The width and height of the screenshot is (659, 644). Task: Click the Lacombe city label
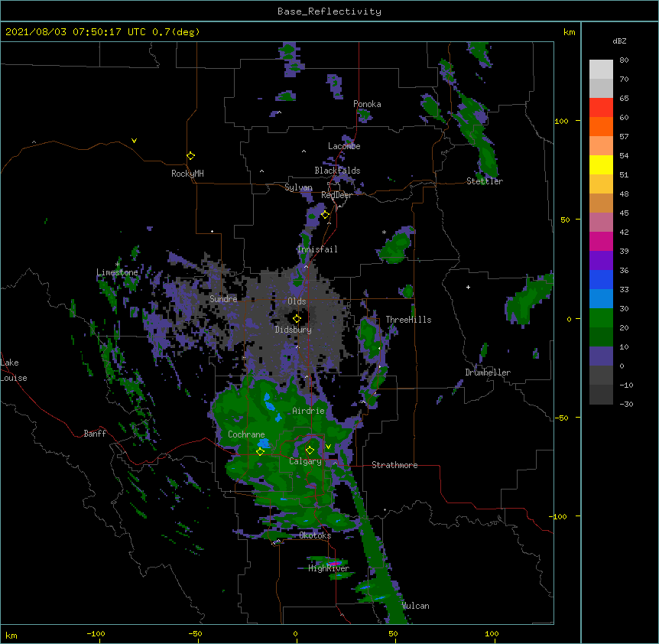pyautogui.click(x=344, y=146)
